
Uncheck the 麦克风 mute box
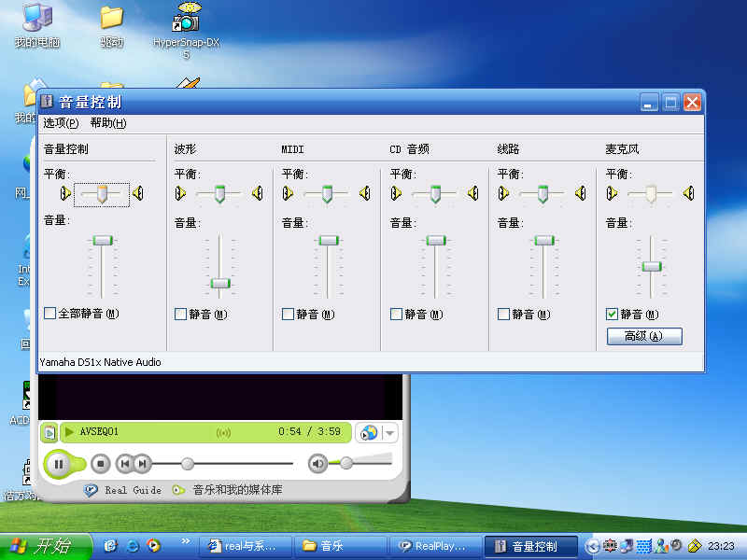click(x=612, y=315)
